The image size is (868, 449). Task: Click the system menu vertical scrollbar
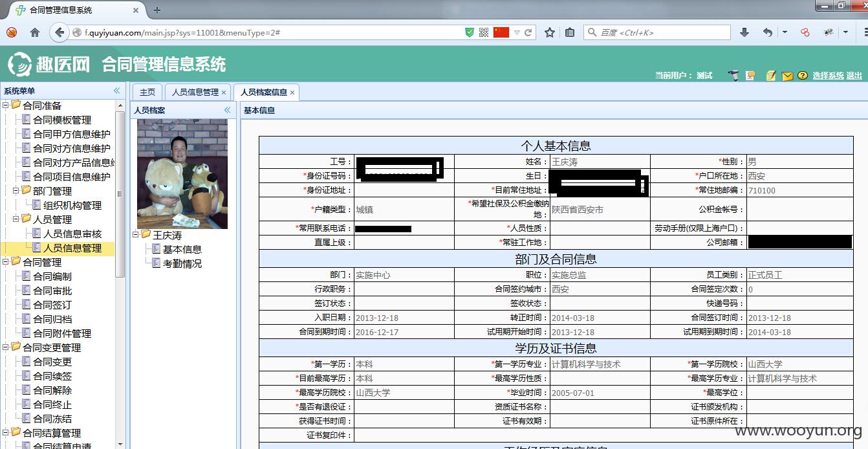point(120,194)
